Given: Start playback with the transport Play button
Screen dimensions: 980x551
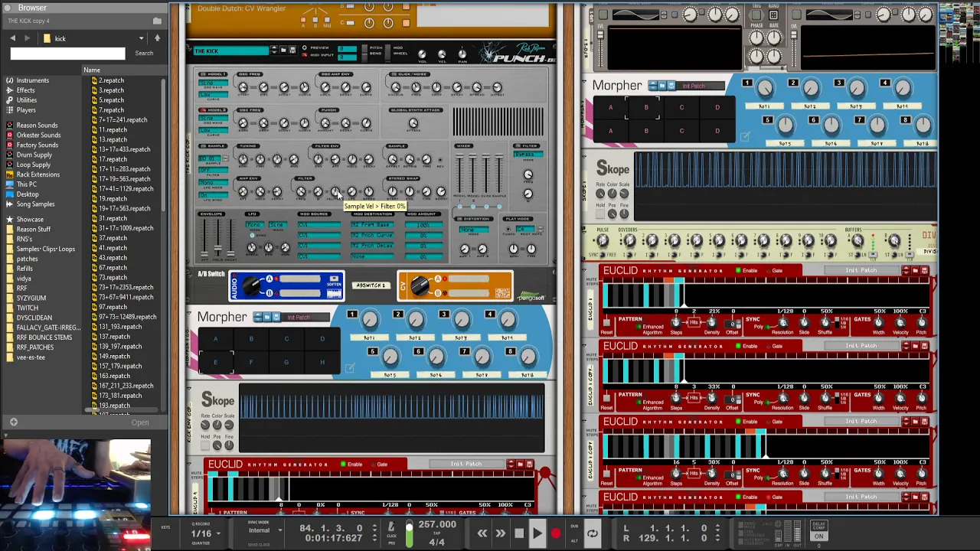Looking at the screenshot, I should pos(537,533).
